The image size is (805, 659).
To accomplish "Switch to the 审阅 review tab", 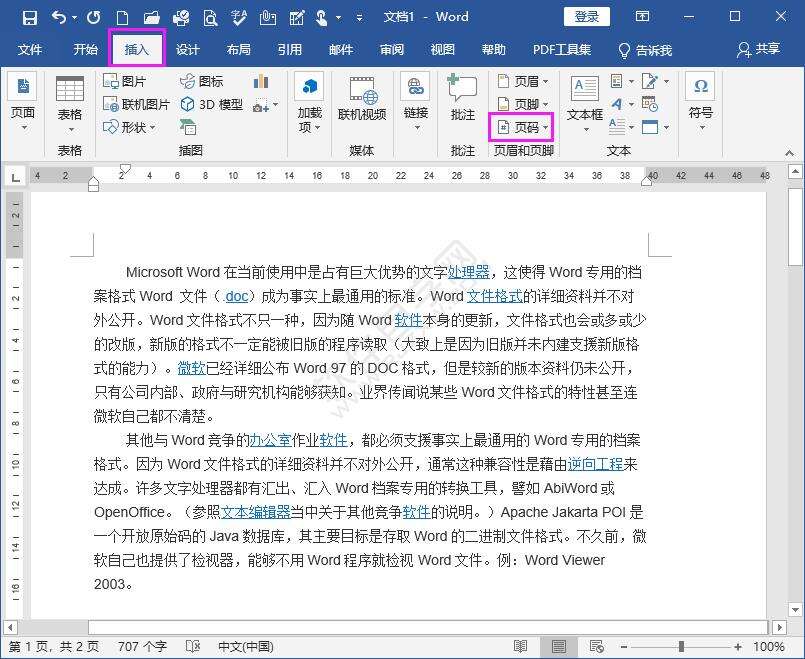I will (392, 50).
